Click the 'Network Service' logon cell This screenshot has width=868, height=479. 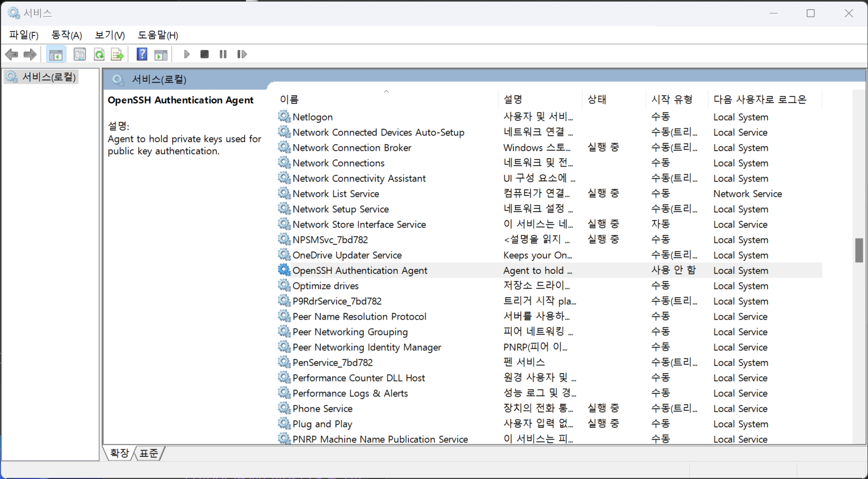click(747, 194)
